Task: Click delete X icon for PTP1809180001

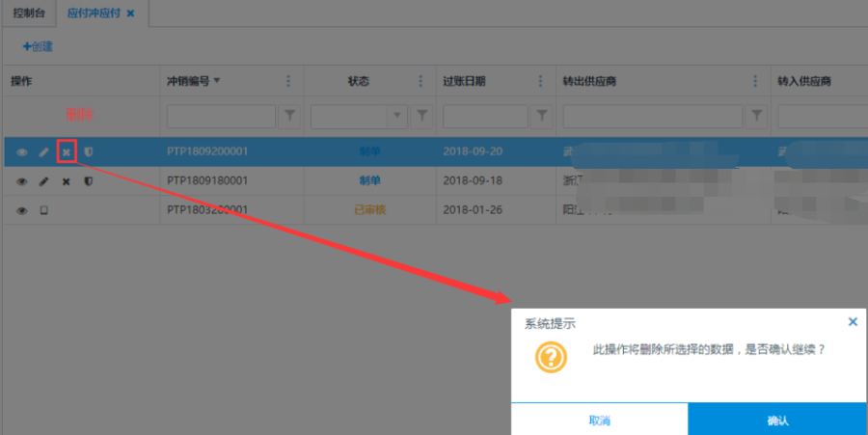Action: point(66,181)
